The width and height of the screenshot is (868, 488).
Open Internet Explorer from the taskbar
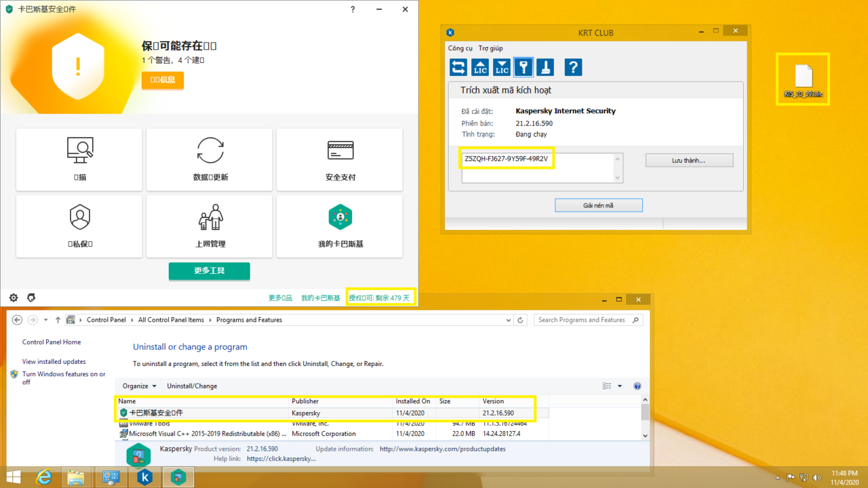tap(44, 477)
